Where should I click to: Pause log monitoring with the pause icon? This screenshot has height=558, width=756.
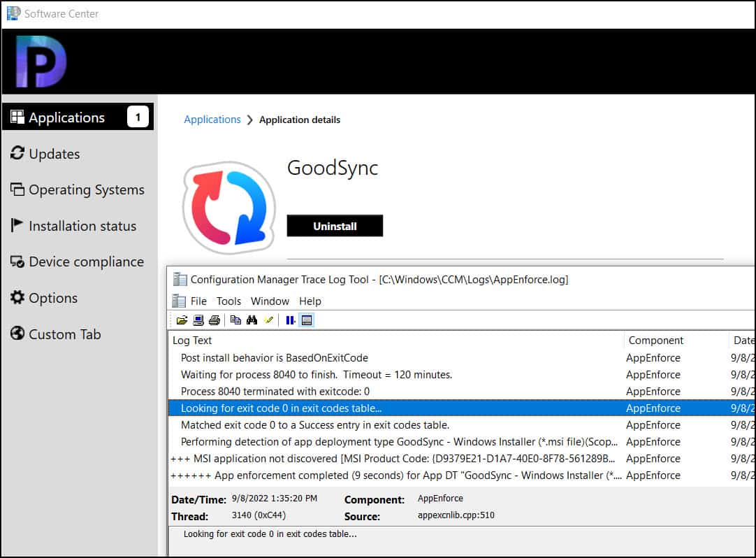290,320
